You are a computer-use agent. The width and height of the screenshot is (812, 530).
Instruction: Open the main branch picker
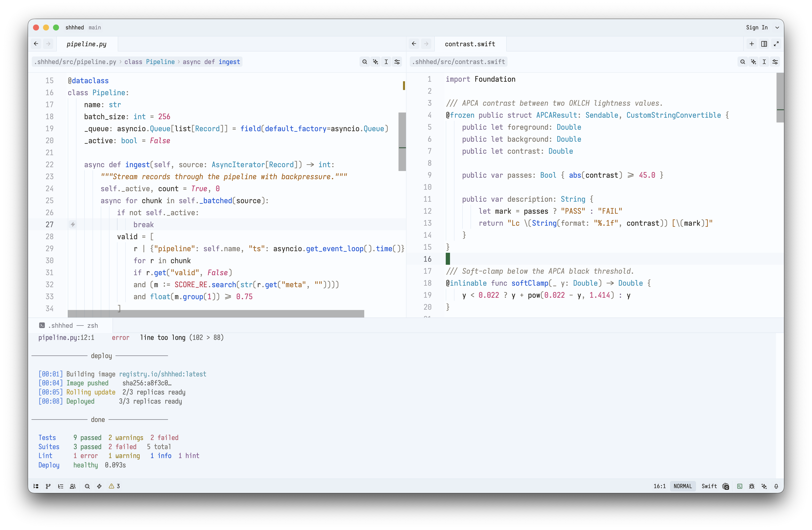[x=94, y=27]
